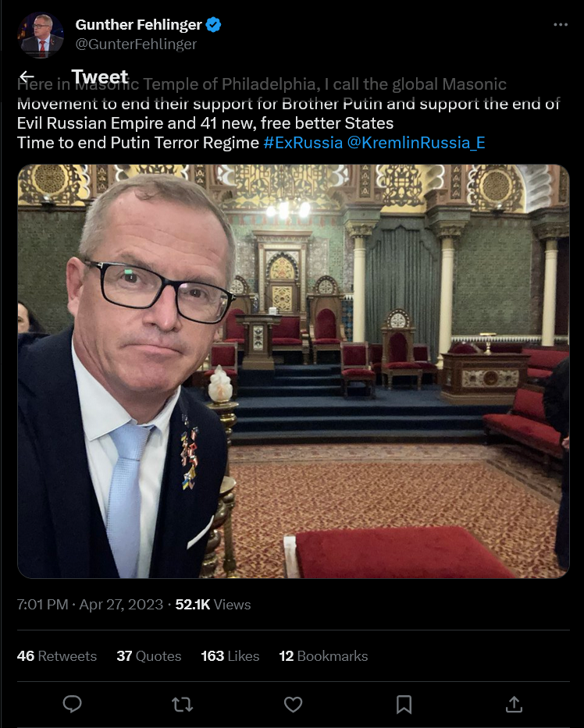The height and width of the screenshot is (728, 584).
Task: View the 46 Retweets list
Action: click(x=57, y=656)
